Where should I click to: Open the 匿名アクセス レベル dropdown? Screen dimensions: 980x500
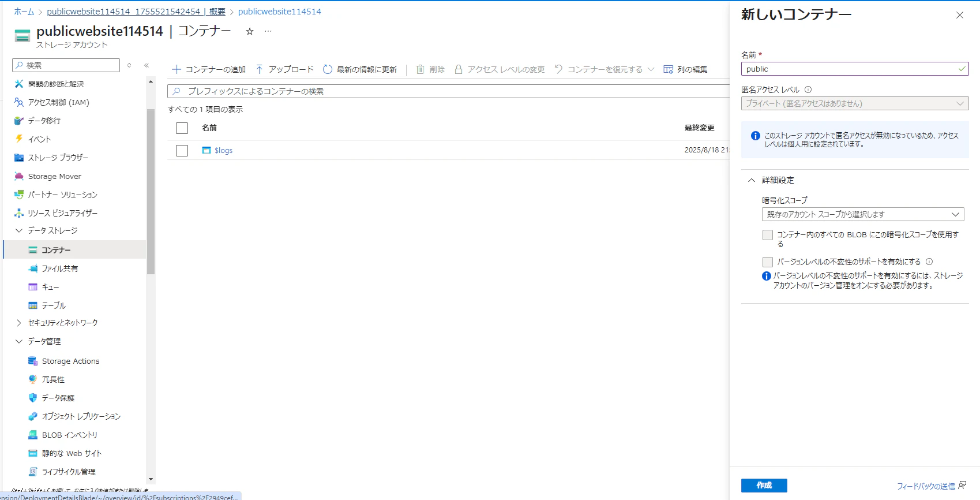(855, 104)
